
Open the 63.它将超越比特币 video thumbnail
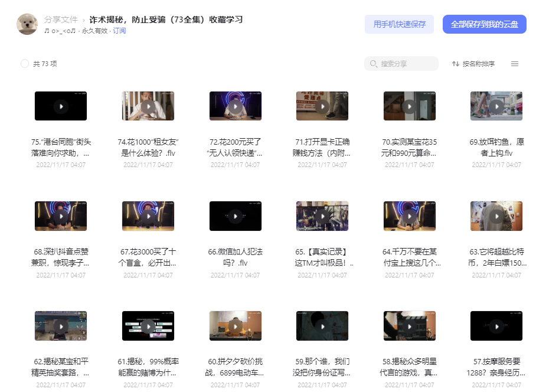[496, 216]
